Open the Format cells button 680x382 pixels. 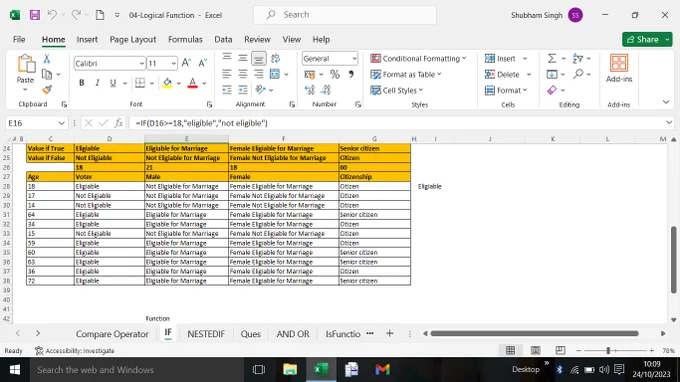506,90
